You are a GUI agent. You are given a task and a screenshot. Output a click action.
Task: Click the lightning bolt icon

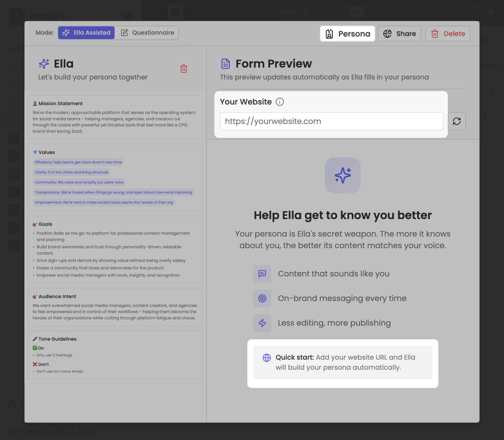click(262, 323)
